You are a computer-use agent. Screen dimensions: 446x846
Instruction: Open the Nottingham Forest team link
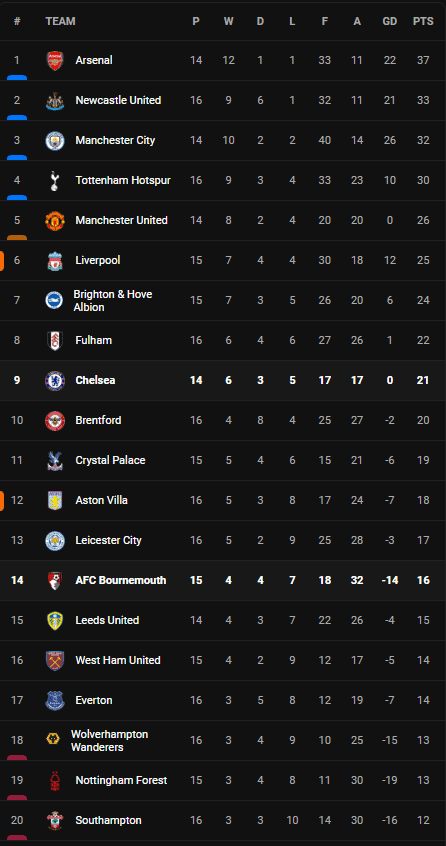click(121, 780)
